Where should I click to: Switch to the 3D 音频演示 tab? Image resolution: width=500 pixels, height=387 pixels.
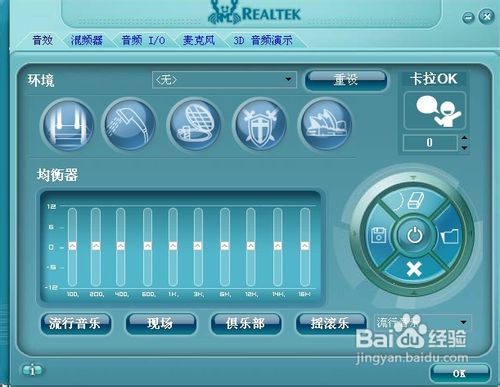(263, 41)
